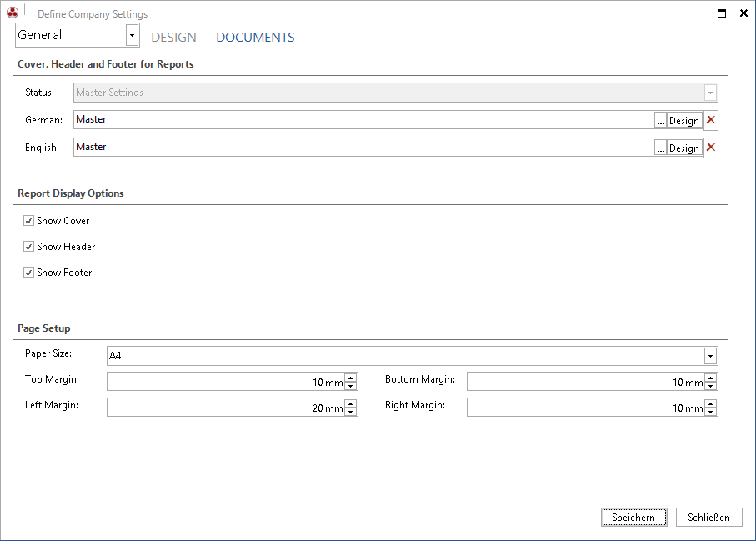The height and width of the screenshot is (541, 756).
Task: Disable the Show Footer option
Action: (x=28, y=273)
